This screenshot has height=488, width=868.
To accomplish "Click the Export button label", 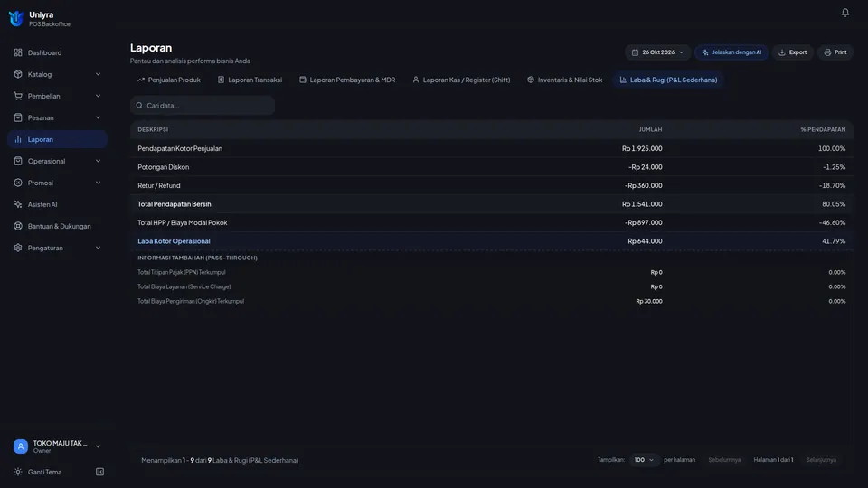I will (797, 52).
